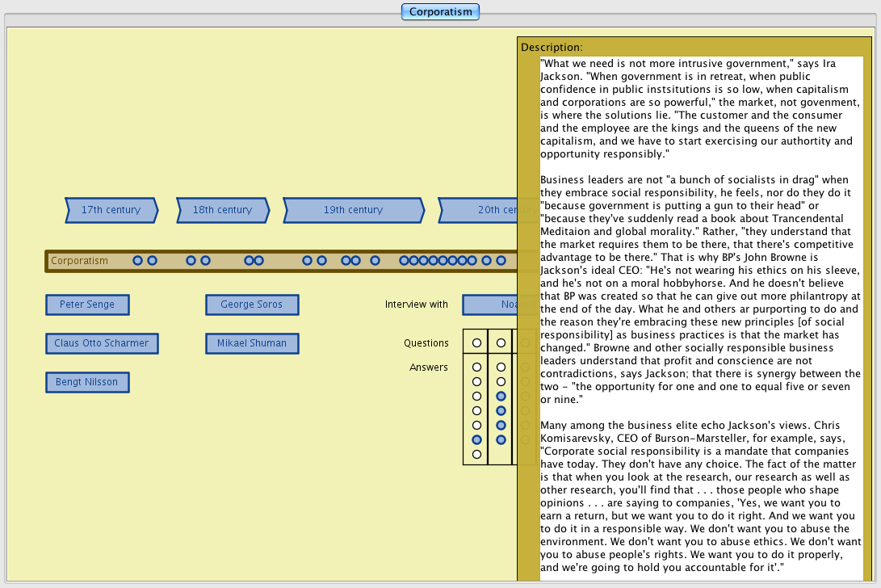Choose the bottom answer circle in first column
This screenshot has width=881, height=588.
point(476,454)
